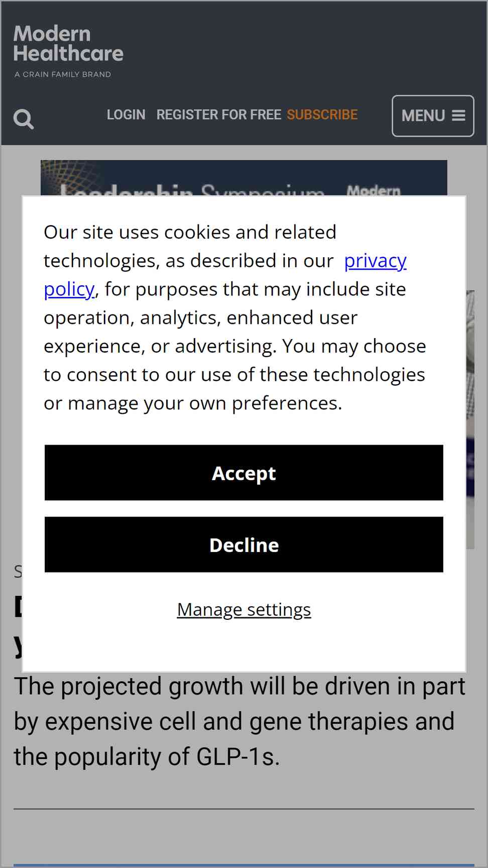This screenshot has width=488, height=868.
Task: Tap the hamburger lines icon in the Menu button
Action: [x=458, y=116]
